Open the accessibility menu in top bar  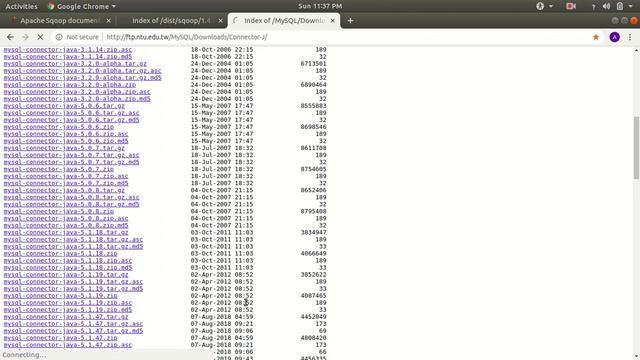pyautogui.click(x=544, y=6)
